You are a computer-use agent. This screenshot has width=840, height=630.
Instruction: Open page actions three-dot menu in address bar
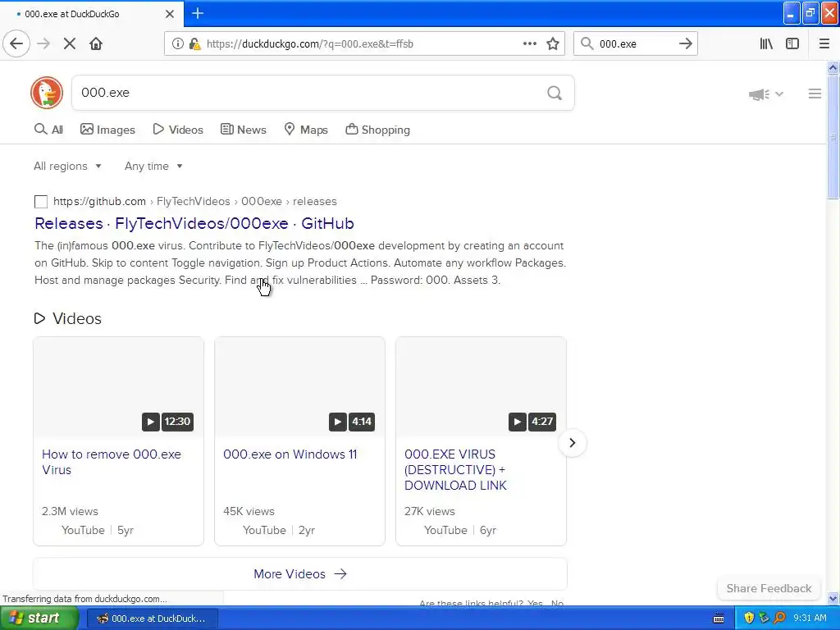point(529,44)
